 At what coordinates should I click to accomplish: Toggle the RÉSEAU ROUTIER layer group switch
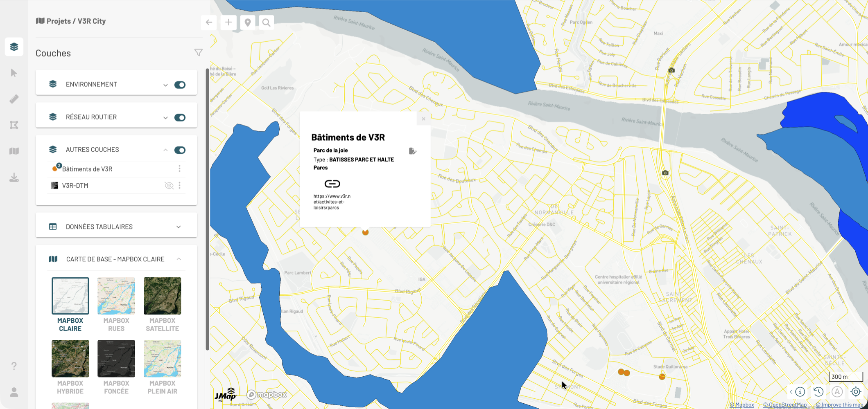pyautogui.click(x=180, y=117)
